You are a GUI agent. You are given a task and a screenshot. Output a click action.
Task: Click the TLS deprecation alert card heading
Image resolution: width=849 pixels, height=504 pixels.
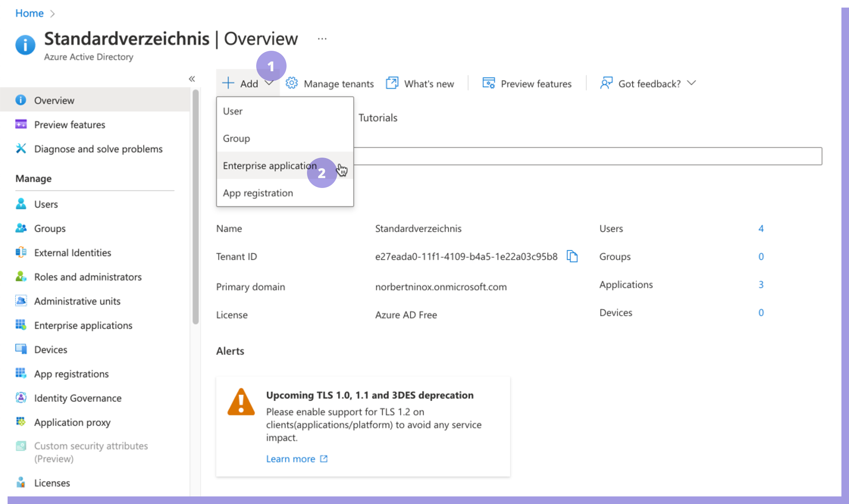(x=370, y=395)
